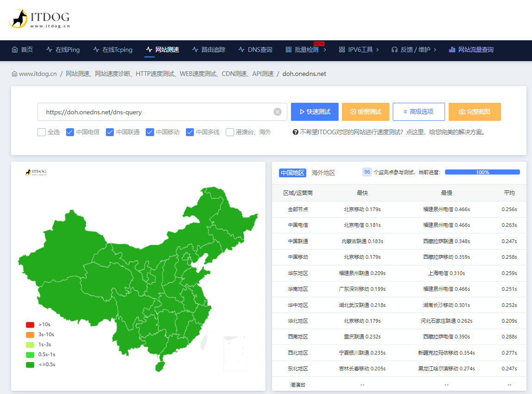Click the URL input field
This screenshot has width=532, height=394.
157,112
